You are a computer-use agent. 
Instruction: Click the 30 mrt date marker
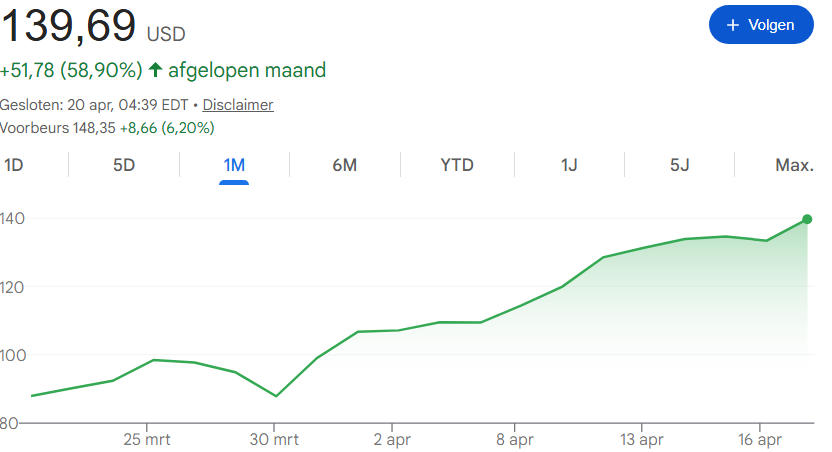point(274,439)
